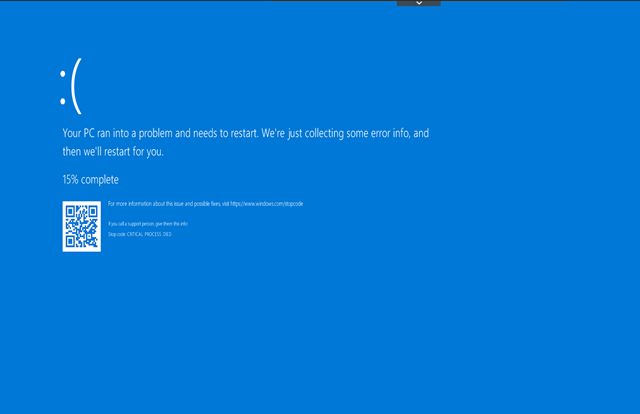Click the parenthesis mouth of the sad face
The image size is (640, 414).
tap(76, 91)
